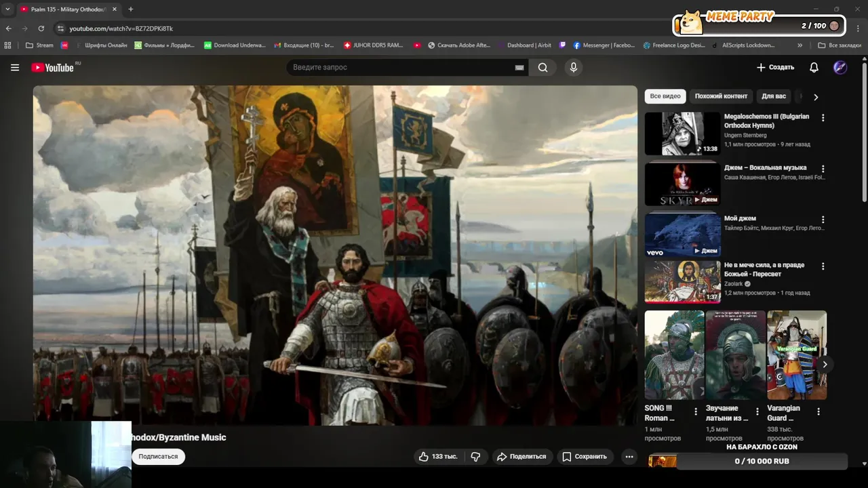
Task: Click the page vertical scrollbar
Action: (x=864, y=132)
